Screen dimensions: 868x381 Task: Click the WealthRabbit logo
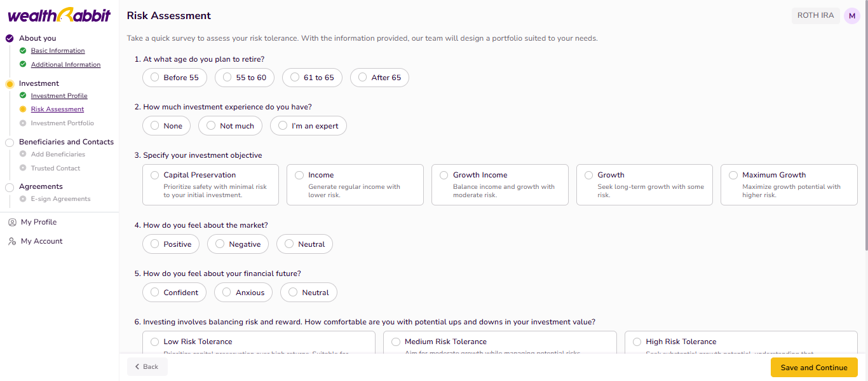tap(59, 15)
